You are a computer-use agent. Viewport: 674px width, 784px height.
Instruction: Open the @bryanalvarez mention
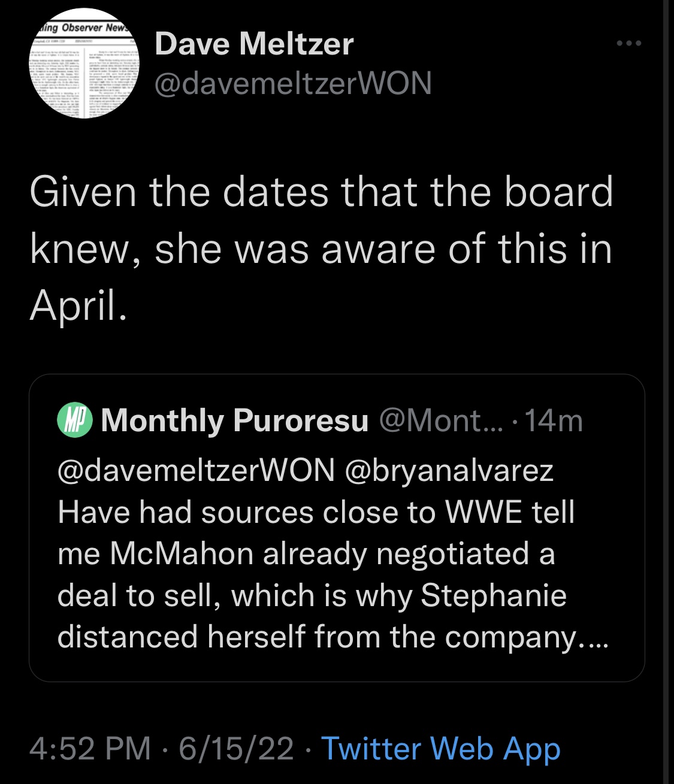coord(449,470)
